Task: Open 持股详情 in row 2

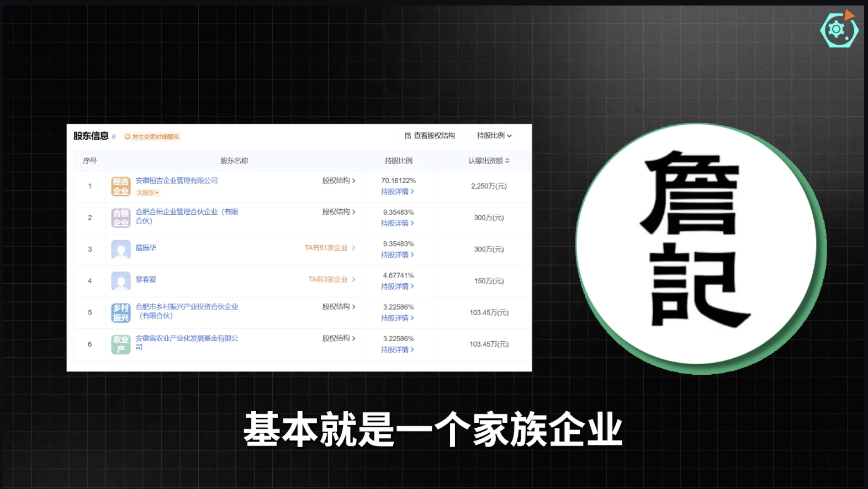Action: (398, 223)
